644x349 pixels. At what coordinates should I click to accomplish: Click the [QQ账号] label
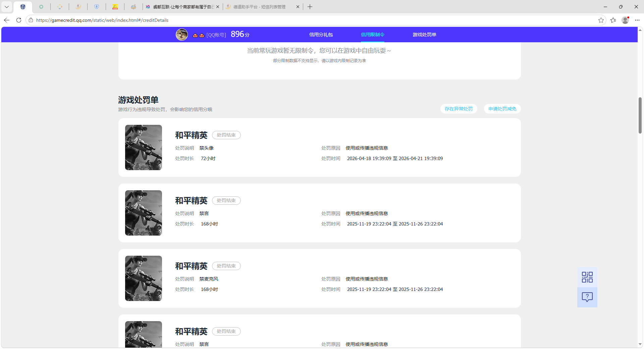tap(216, 35)
